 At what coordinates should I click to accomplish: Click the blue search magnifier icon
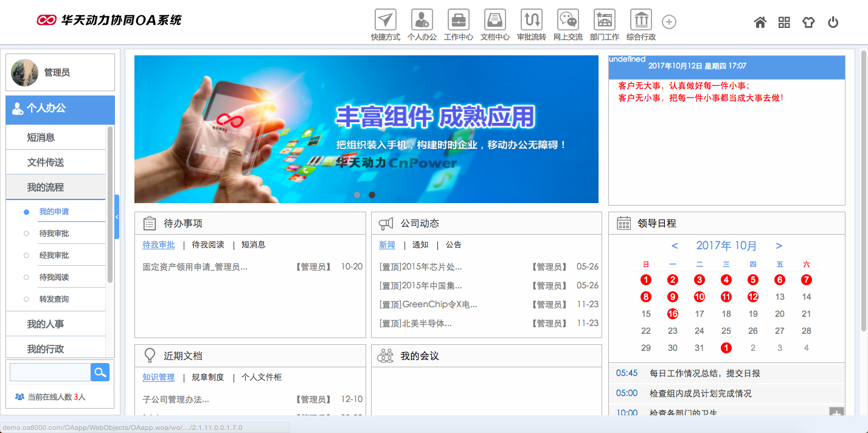click(100, 372)
